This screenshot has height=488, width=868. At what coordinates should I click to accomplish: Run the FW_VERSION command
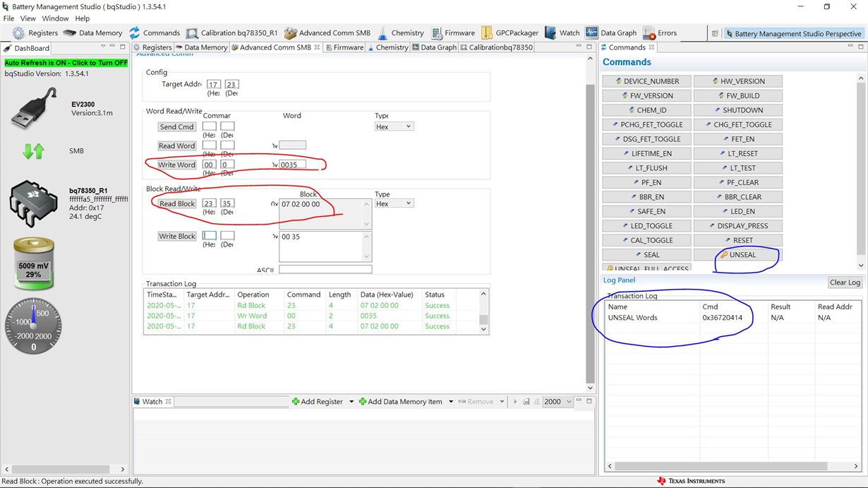[x=646, y=95]
